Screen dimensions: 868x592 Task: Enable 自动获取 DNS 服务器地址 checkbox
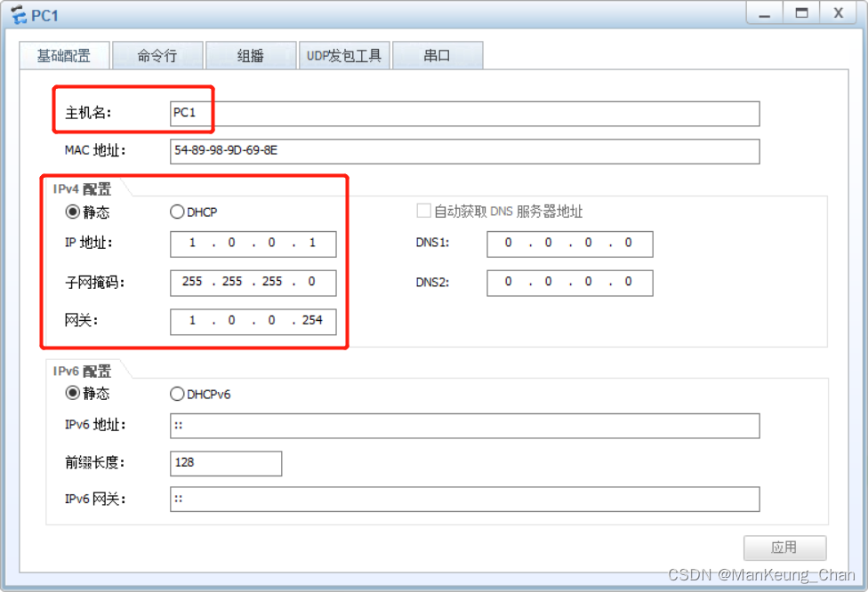(423, 211)
